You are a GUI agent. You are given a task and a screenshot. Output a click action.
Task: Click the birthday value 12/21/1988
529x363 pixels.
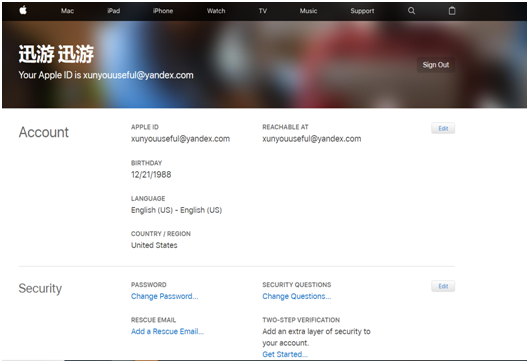click(151, 174)
